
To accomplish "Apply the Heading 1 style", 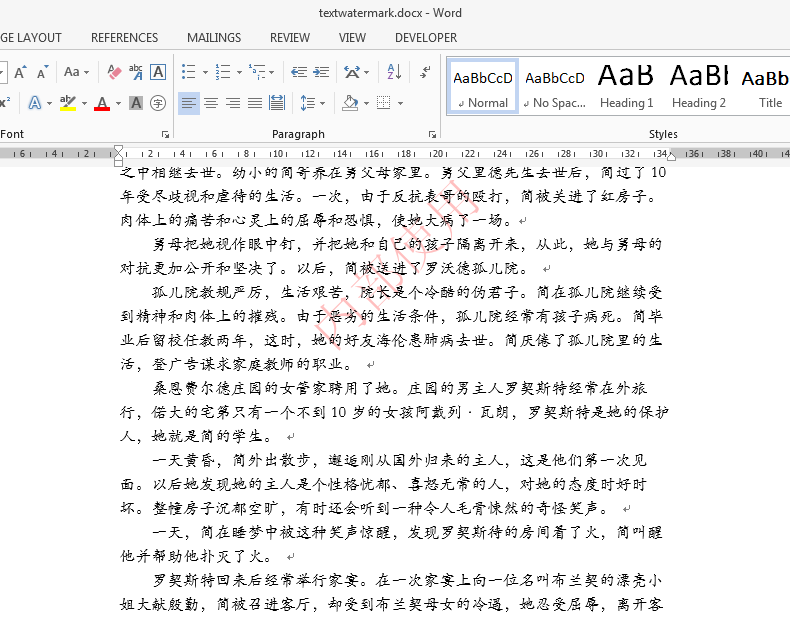I will point(626,86).
